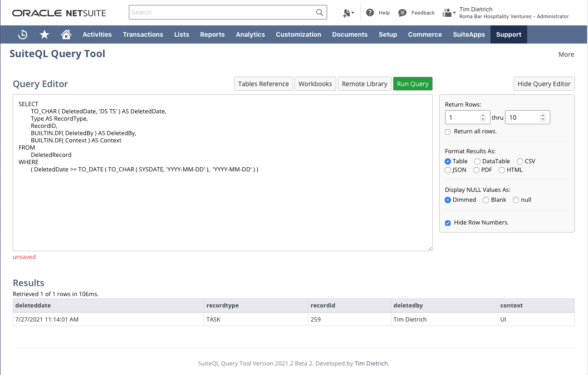588x375 pixels.
Task: Open the SuiteApps menu
Action: click(469, 34)
